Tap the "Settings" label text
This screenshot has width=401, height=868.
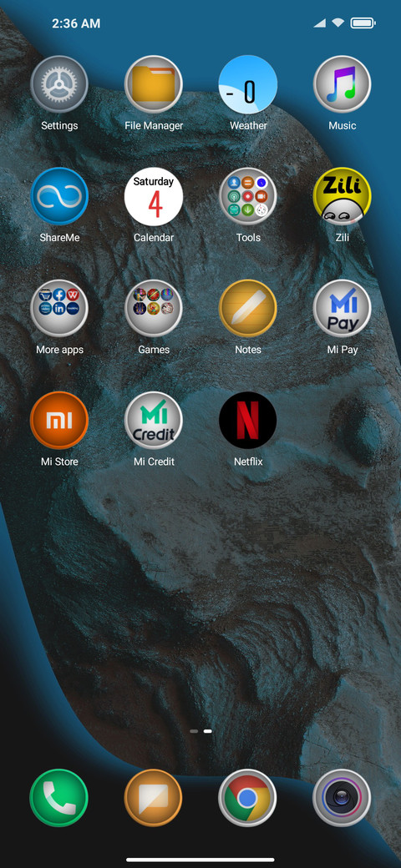click(x=59, y=126)
